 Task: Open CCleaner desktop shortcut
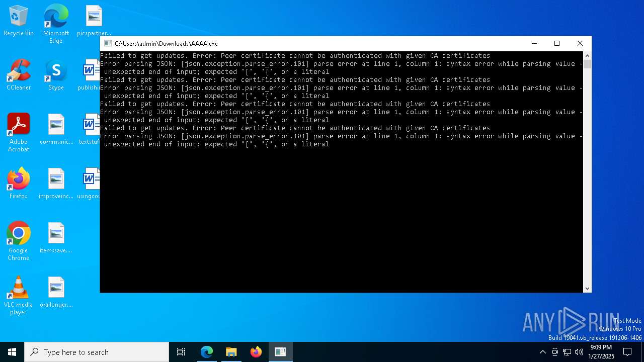tap(19, 75)
